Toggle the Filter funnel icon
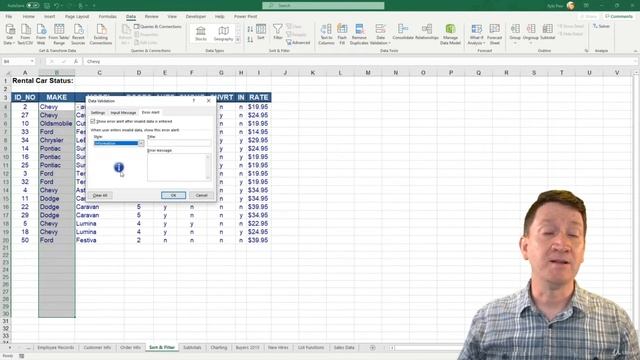640x360 pixels. click(278, 32)
